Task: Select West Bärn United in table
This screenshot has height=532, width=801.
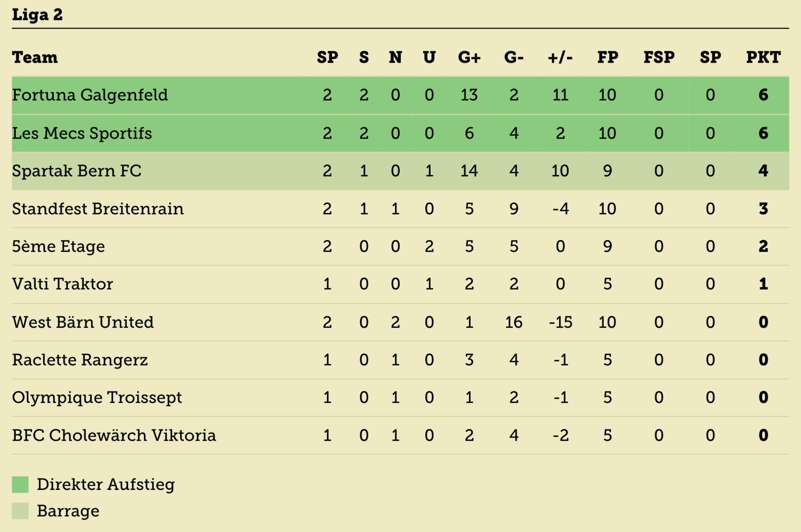Action: pos(83,322)
